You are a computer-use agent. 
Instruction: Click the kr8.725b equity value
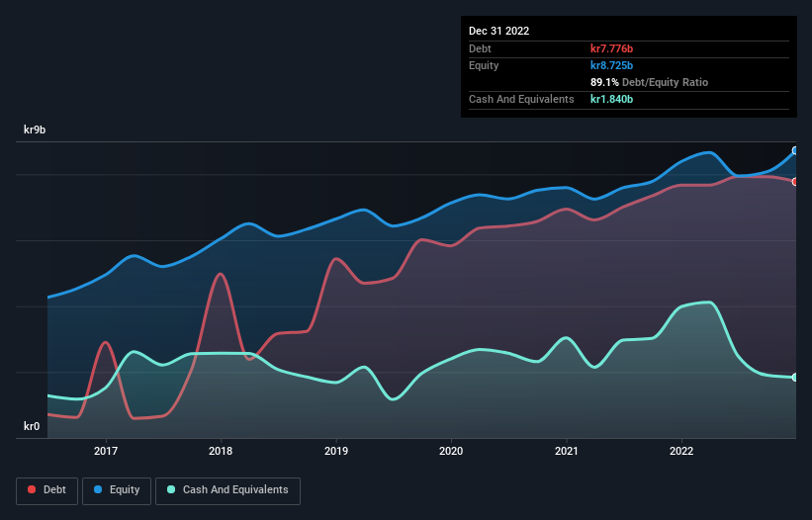point(611,65)
